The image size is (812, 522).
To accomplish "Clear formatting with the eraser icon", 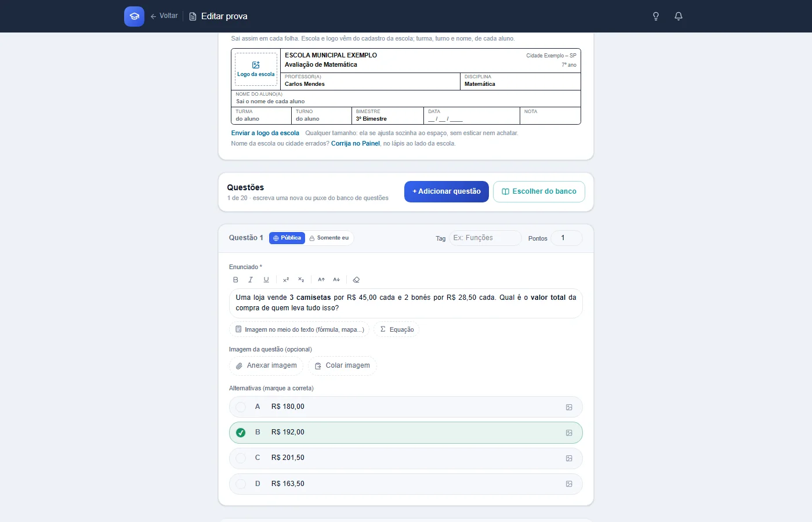I will (356, 280).
